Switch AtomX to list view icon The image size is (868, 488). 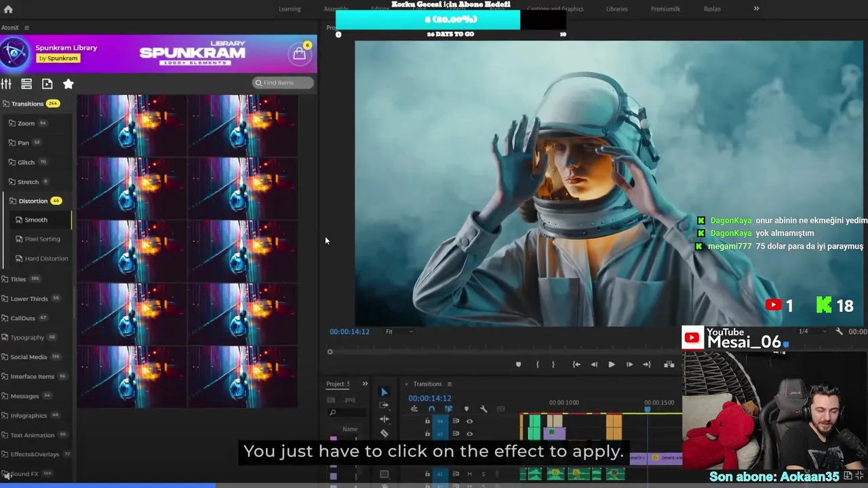26,84
